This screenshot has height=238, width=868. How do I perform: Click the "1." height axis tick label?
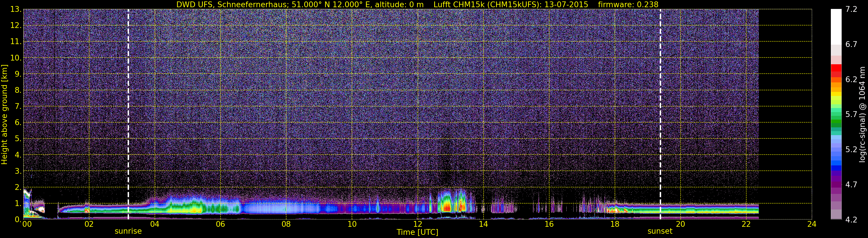click(x=18, y=204)
